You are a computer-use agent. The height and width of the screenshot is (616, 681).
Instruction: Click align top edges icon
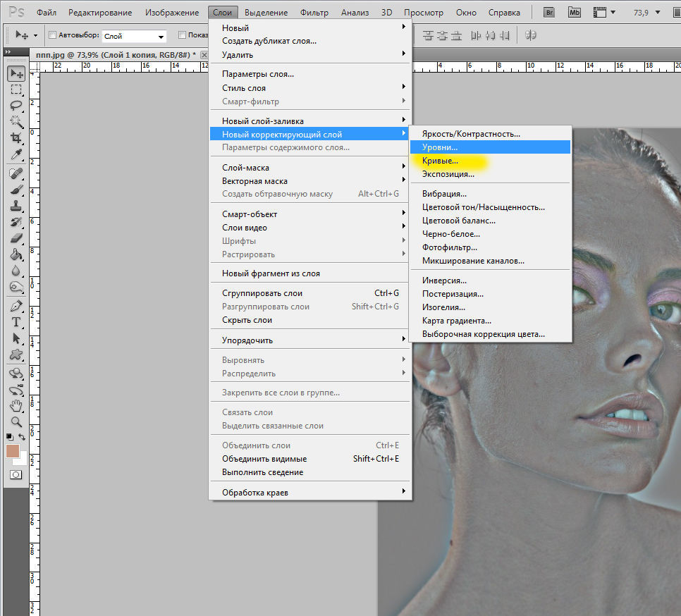428,36
